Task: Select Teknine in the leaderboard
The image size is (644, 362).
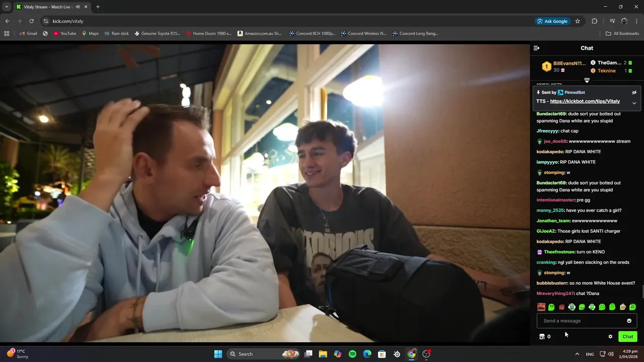Action: (x=606, y=71)
